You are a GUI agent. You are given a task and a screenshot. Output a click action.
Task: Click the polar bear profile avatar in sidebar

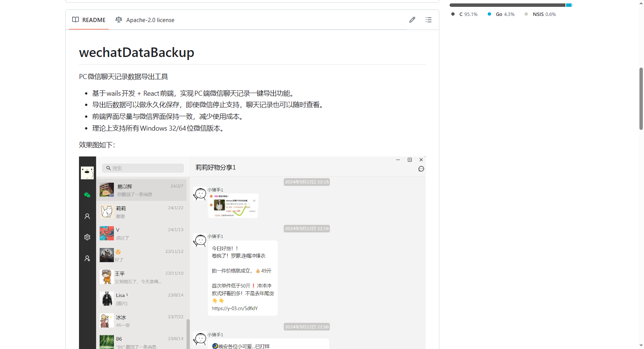(87, 173)
